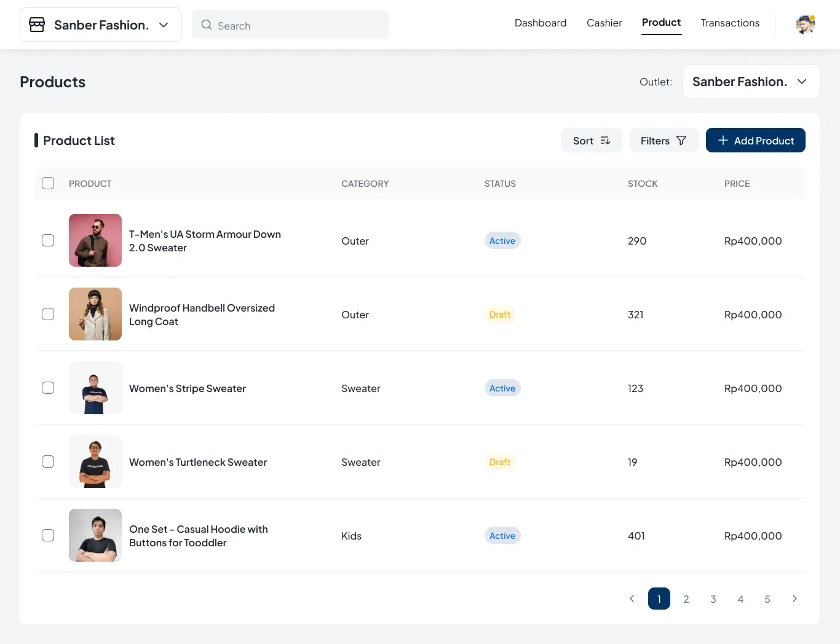Screen dimensions: 840x644
Task: Click Active badge for T-Men's UA Storm
Action: pos(502,241)
